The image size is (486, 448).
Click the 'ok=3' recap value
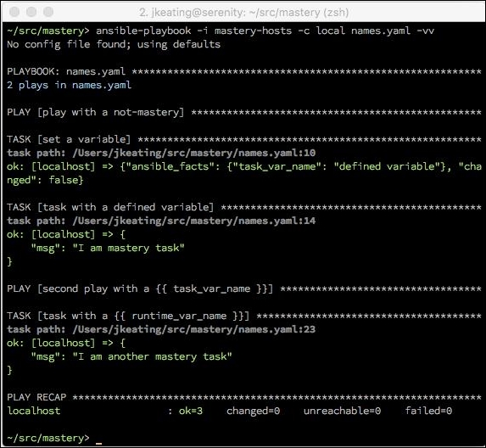pos(191,412)
